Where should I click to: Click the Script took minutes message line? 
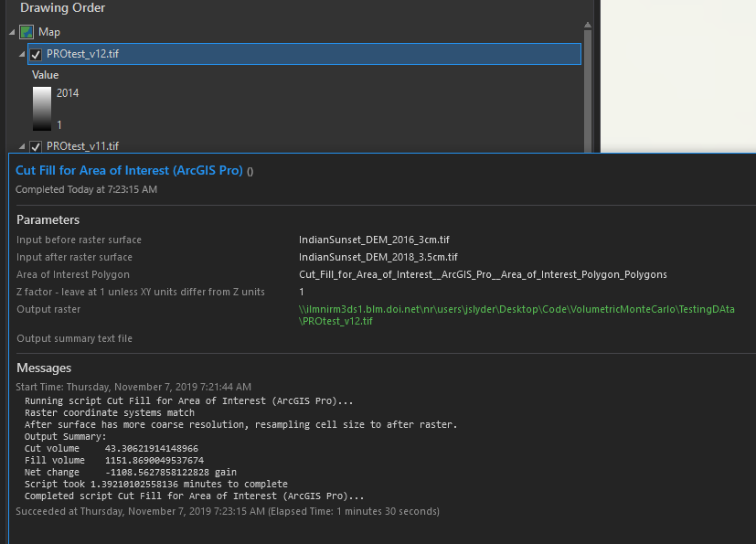(156, 484)
